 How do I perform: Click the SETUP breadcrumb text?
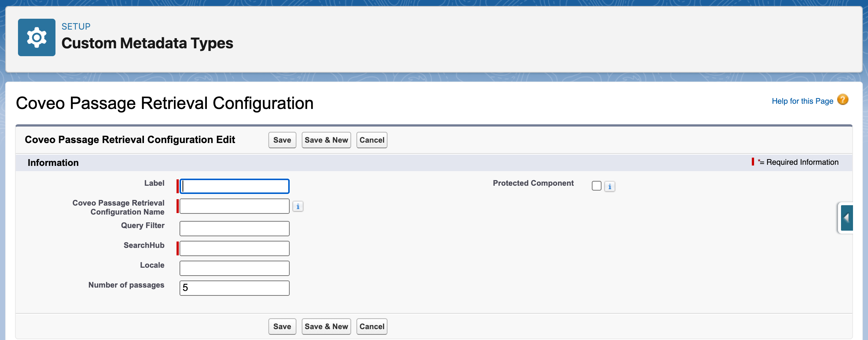[x=76, y=27]
